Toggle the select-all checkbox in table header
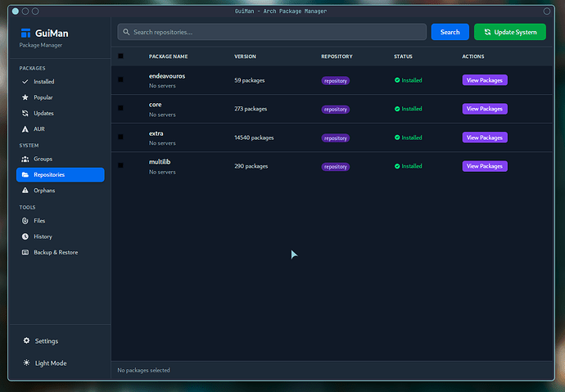The height and width of the screenshot is (392, 565). coord(120,56)
